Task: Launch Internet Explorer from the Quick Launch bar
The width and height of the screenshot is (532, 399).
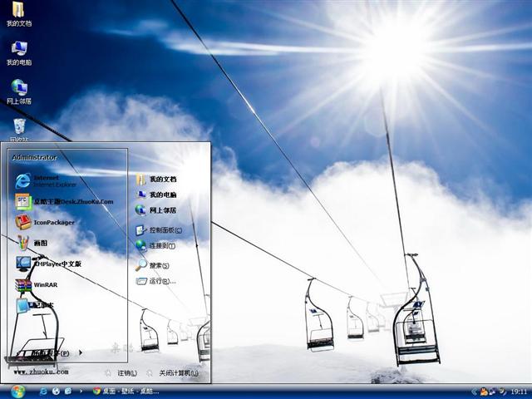Action: pos(43,392)
